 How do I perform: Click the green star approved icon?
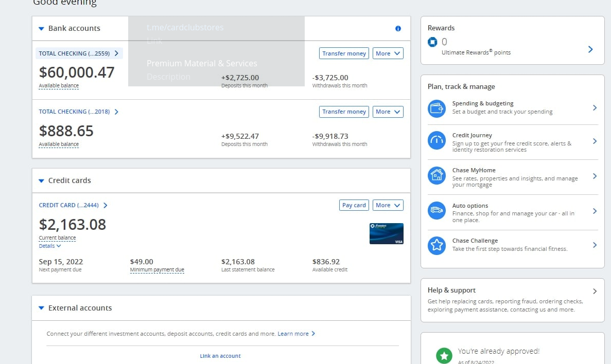click(x=444, y=355)
